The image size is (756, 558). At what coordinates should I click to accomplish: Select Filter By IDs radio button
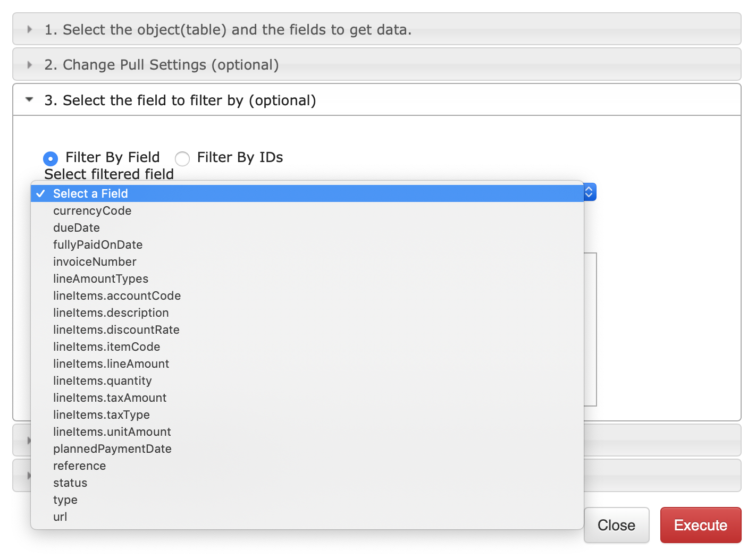(x=182, y=158)
